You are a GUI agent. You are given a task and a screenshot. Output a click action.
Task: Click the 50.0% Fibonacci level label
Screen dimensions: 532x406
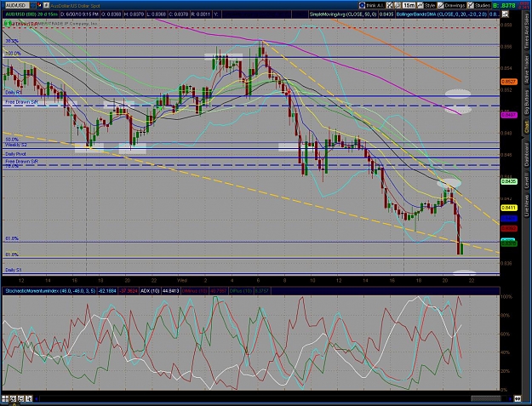[x=12, y=140]
